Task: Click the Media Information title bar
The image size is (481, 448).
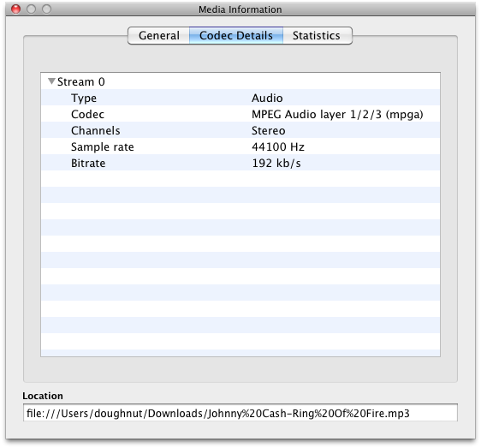Action: pos(240,9)
